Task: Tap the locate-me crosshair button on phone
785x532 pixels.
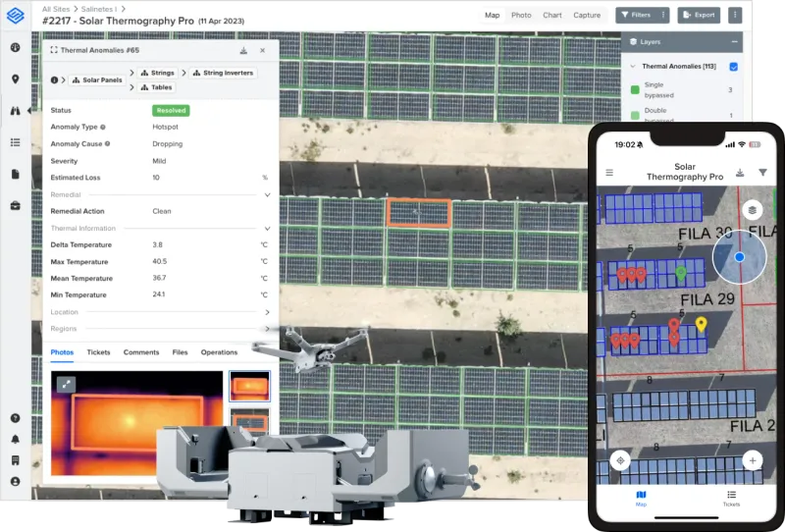Action: coord(621,460)
